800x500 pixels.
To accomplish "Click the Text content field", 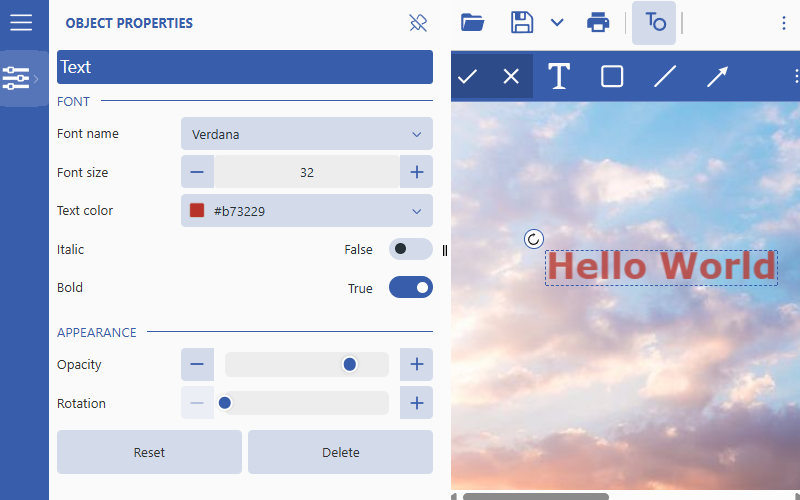I will coord(245,67).
